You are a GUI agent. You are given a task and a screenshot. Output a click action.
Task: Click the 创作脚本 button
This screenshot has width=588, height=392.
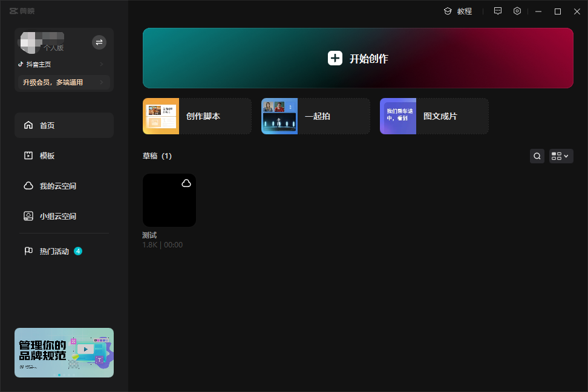(197, 116)
